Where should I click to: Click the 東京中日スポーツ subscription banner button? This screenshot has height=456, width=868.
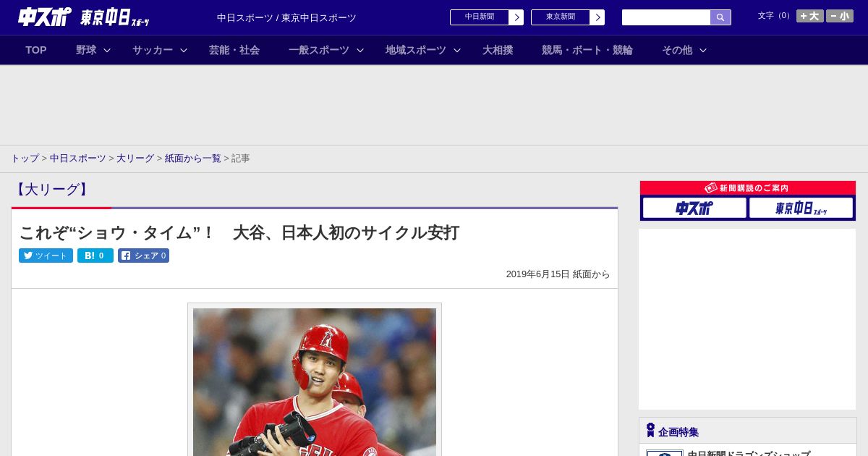[x=801, y=208]
